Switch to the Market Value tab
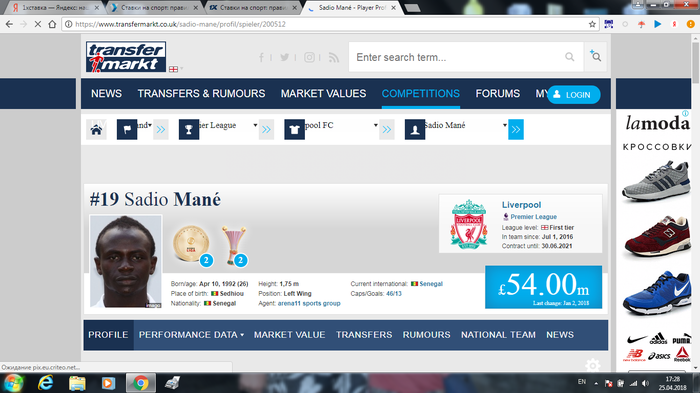Screen dimensions: 700x393 [x=289, y=335]
